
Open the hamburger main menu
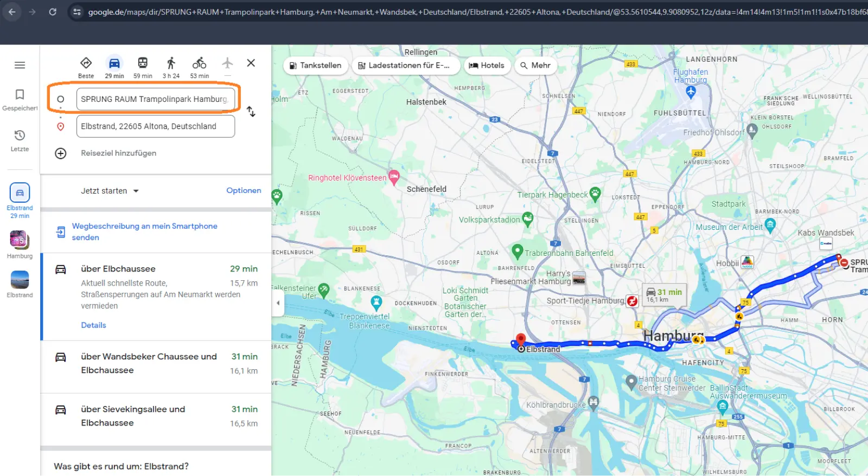[x=20, y=65]
